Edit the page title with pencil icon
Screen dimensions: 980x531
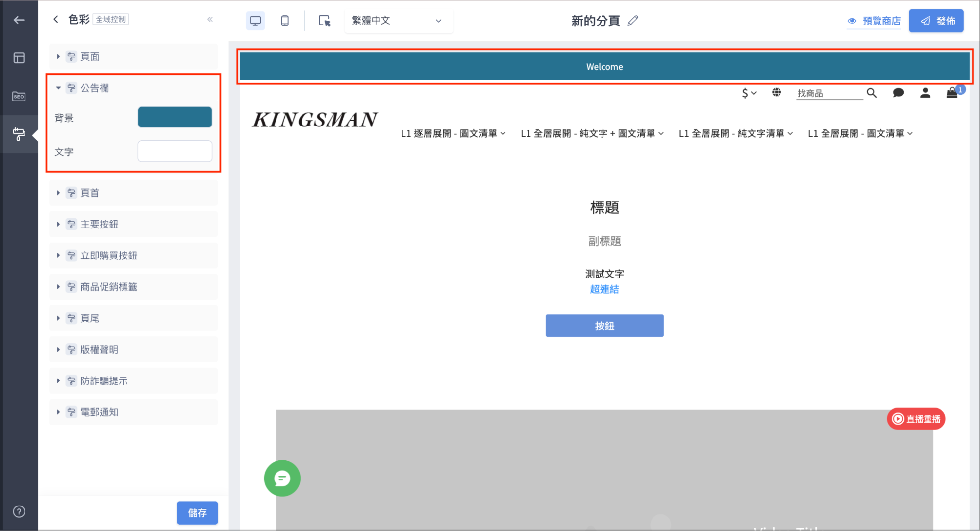pyautogui.click(x=633, y=21)
